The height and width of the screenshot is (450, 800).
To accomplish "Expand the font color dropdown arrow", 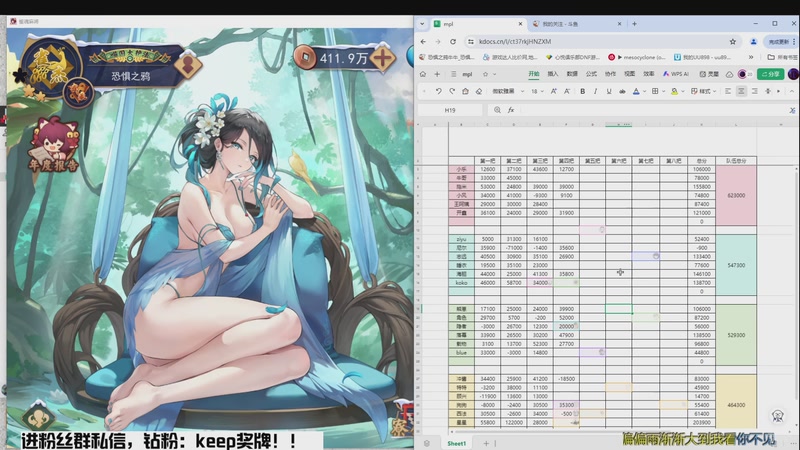I will pos(645,91).
